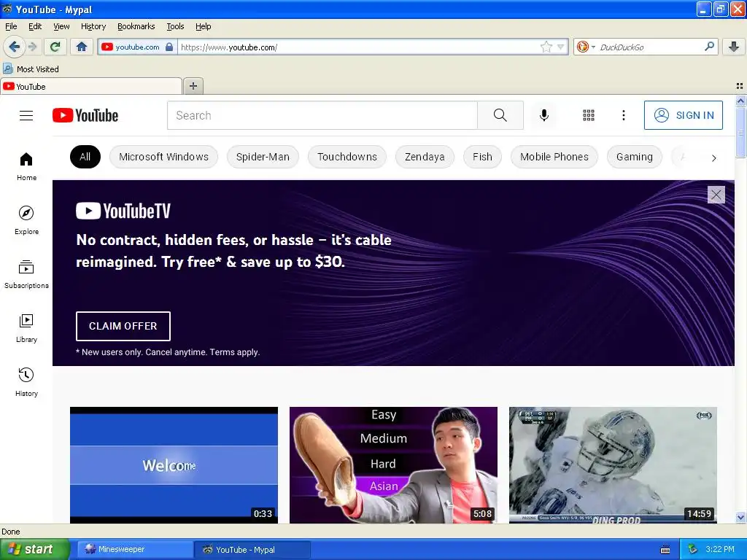Screen dimensions: 747x560
Task: Select the Gaming chip
Action: point(634,157)
